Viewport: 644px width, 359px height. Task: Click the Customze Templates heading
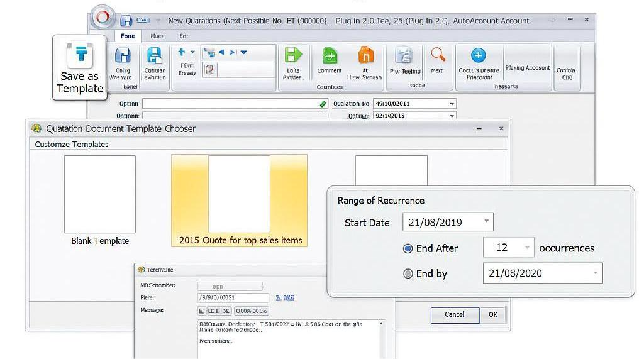click(x=72, y=145)
